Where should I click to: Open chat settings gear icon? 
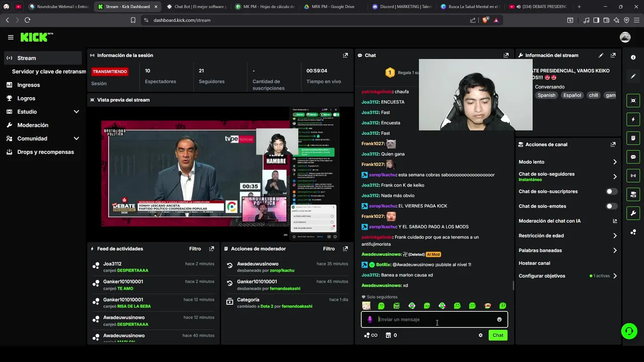coord(480,335)
